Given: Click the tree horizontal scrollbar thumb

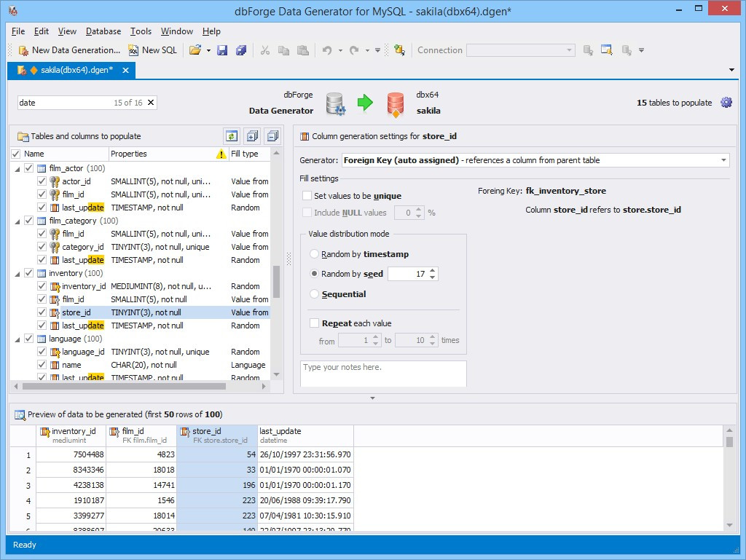Looking at the screenshot, I should click(x=124, y=387).
